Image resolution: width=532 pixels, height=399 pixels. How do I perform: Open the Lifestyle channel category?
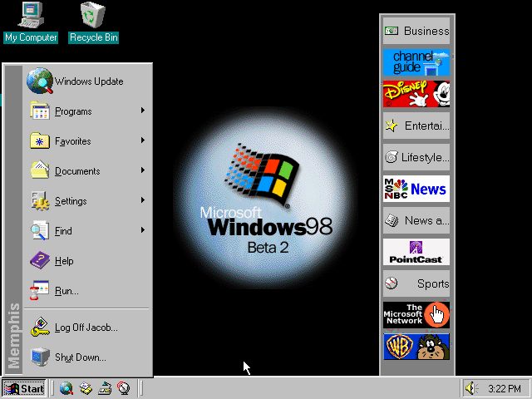[x=416, y=157]
